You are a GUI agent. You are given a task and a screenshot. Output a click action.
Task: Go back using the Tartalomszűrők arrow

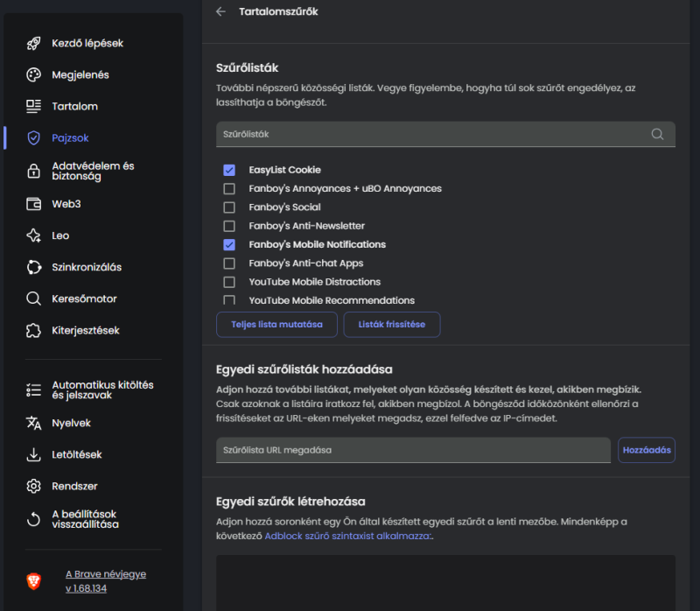[x=221, y=11]
